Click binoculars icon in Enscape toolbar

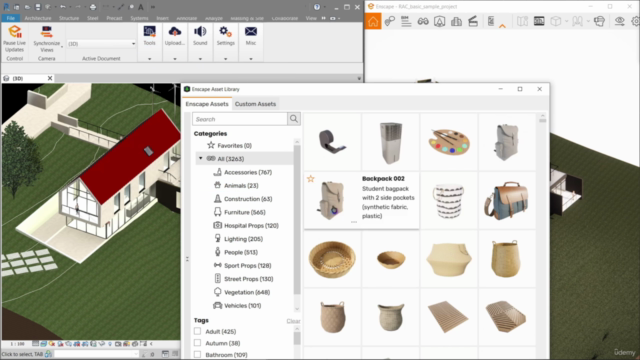pyautogui.click(x=423, y=21)
